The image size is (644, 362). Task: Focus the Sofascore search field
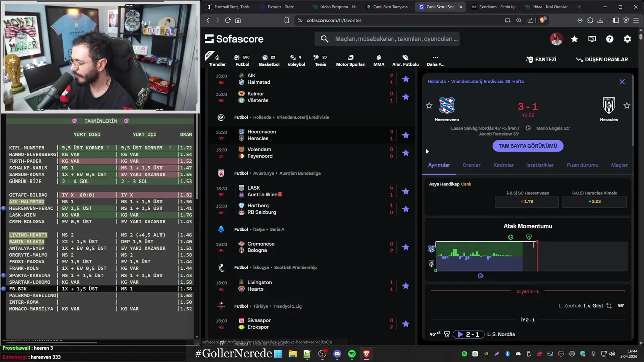click(x=387, y=39)
